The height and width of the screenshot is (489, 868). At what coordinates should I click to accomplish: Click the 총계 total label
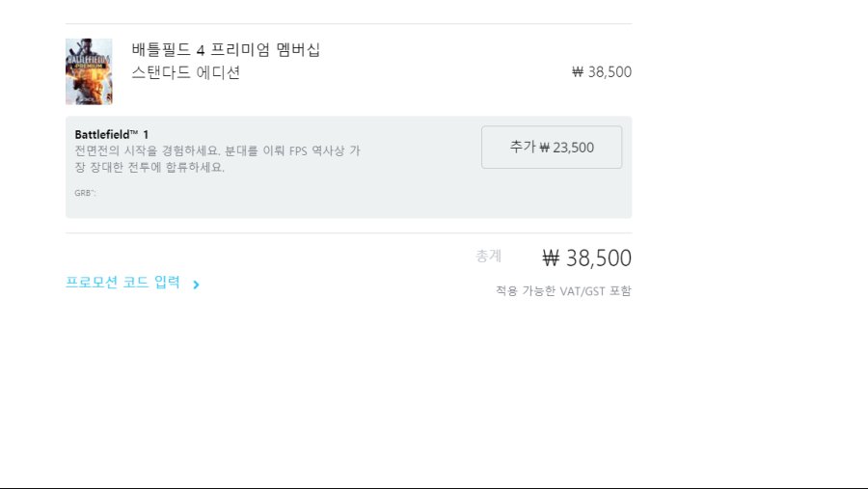coord(489,256)
